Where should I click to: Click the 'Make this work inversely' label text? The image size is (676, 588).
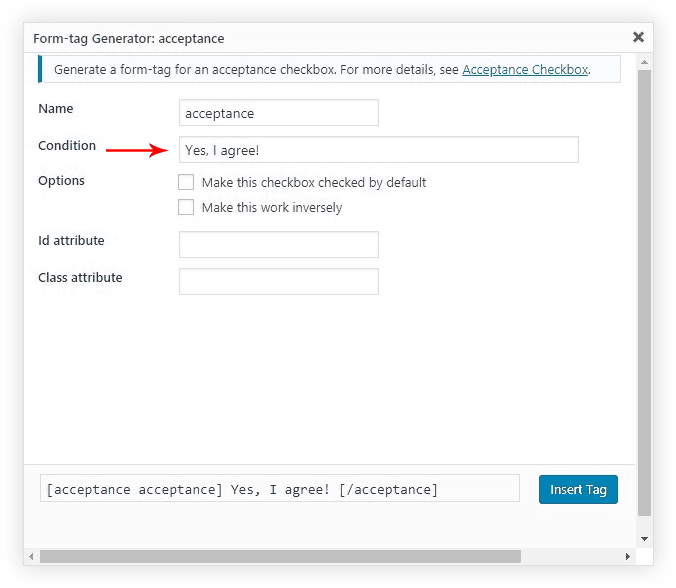coord(272,208)
